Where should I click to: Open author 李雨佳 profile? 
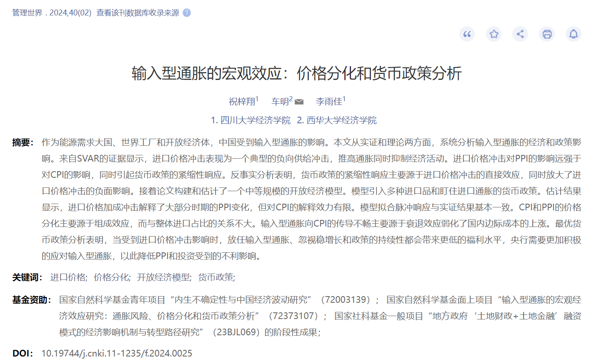click(x=329, y=102)
